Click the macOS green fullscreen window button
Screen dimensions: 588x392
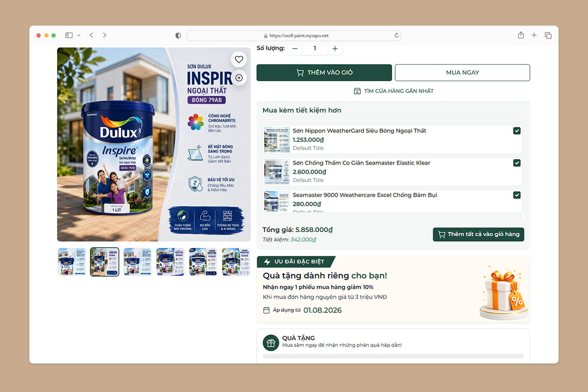54,35
